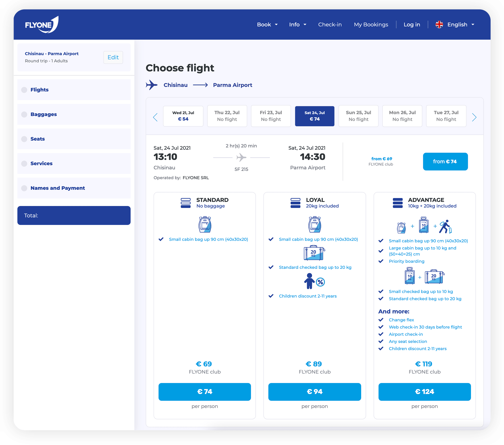Viewport: 504px width, 445px height.
Task: Click the Total summary bar
Action: coord(74,215)
